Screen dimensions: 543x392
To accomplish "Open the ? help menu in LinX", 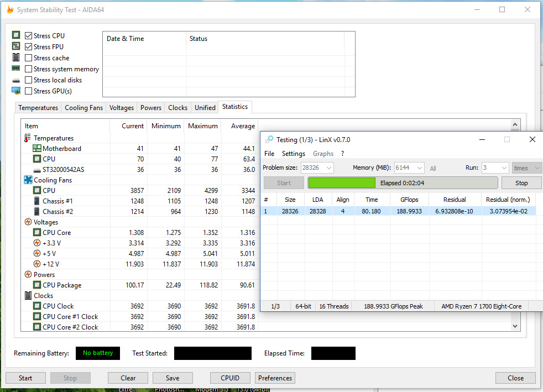I will (342, 153).
